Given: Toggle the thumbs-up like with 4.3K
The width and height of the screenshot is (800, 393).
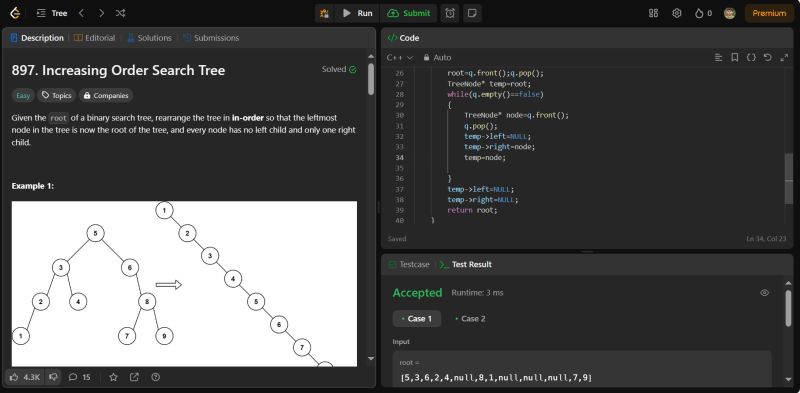Looking at the screenshot, I should (x=25, y=377).
